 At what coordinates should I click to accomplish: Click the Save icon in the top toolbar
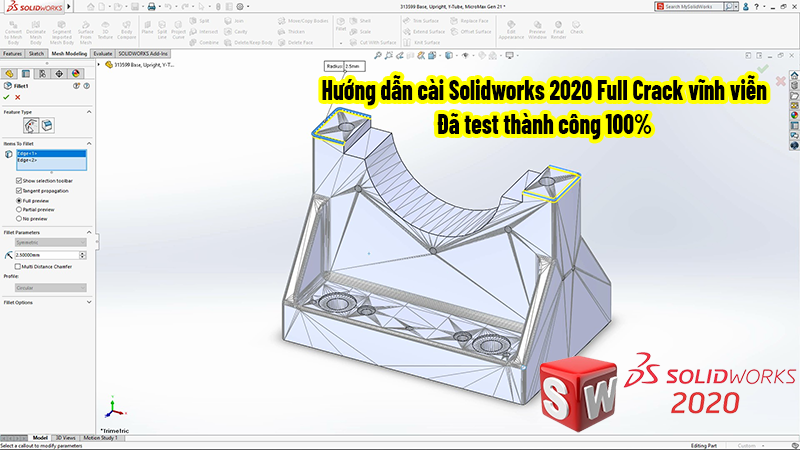click(135, 7)
